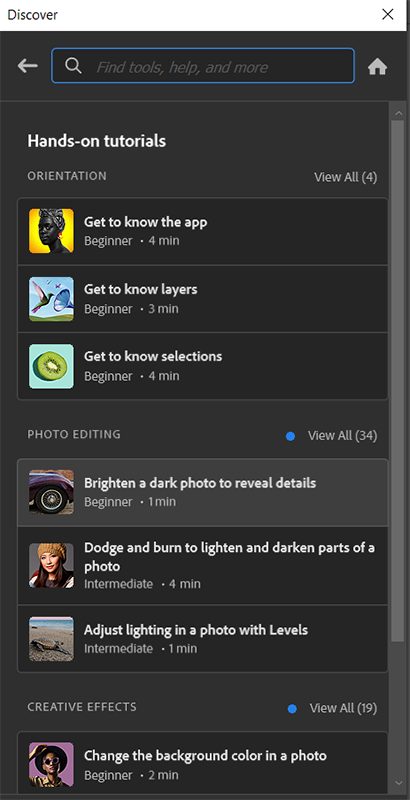Click the magnifying glass search icon
Screen dimensions: 410x800
pos(73,66)
